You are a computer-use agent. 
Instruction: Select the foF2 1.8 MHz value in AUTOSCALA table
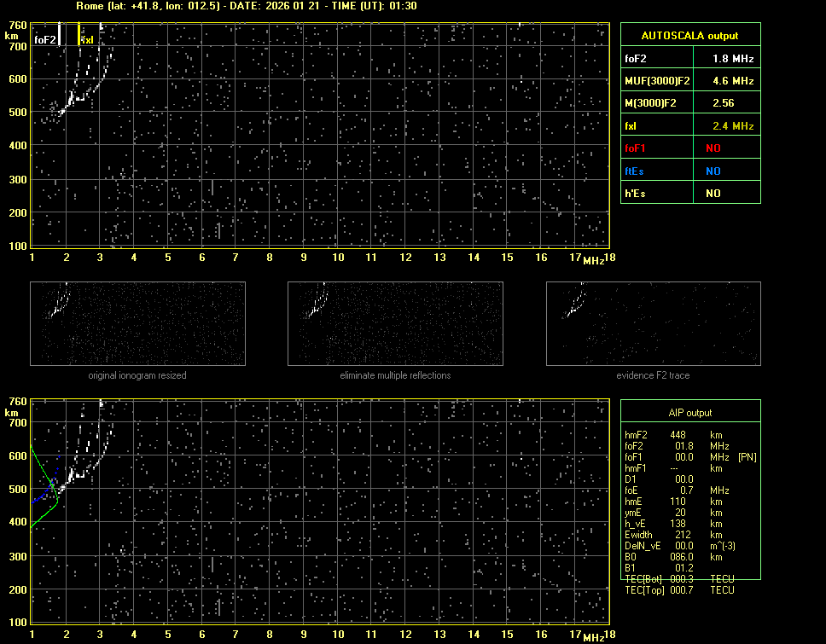click(724, 59)
